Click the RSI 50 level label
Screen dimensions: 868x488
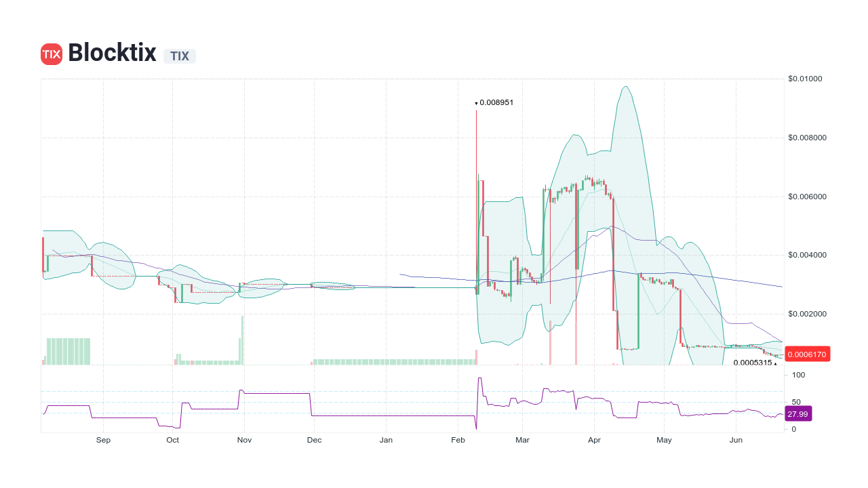pyautogui.click(x=795, y=401)
